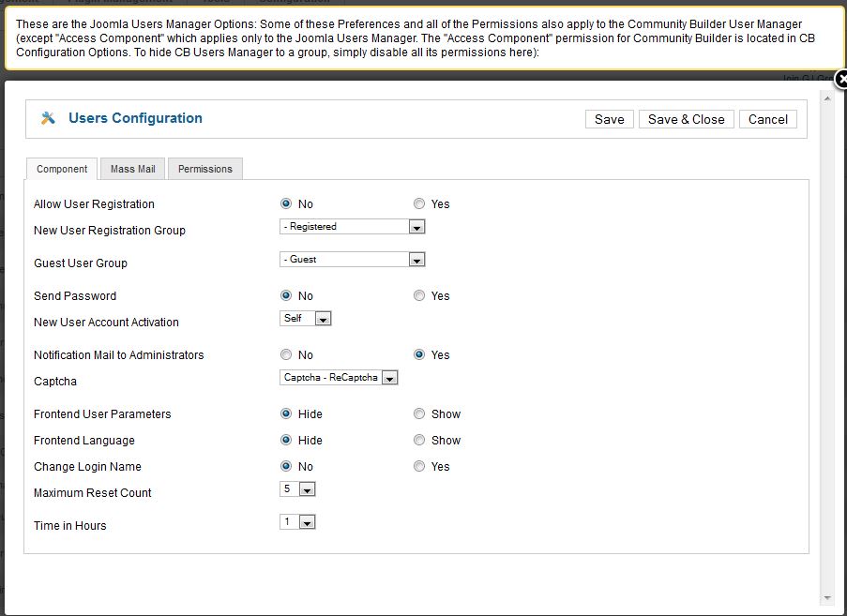This screenshot has height=616, width=847.
Task: Click the Save & Close button
Action: (686, 119)
